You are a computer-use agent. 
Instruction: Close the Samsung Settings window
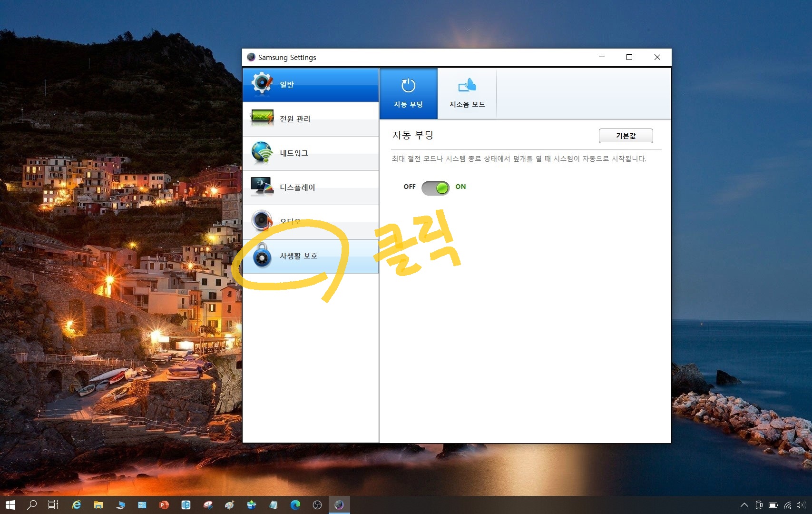(657, 57)
